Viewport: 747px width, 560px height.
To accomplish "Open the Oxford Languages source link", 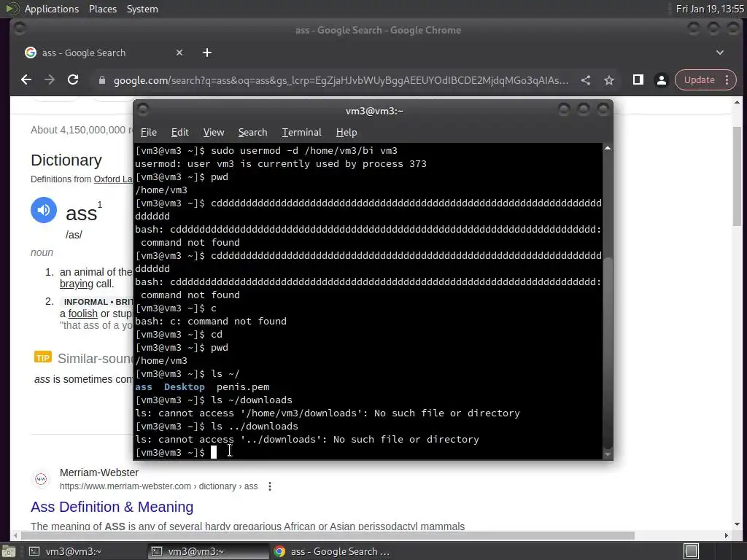I will (113, 179).
